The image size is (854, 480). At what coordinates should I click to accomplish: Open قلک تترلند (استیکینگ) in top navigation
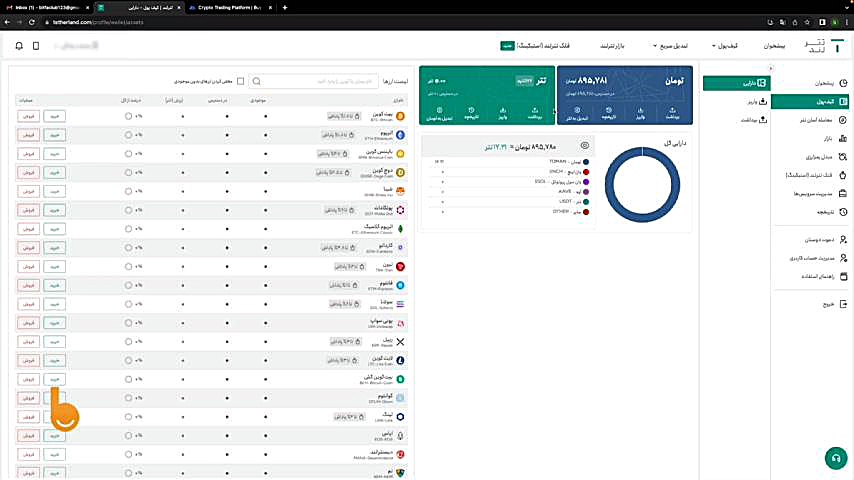click(x=535, y=46)
